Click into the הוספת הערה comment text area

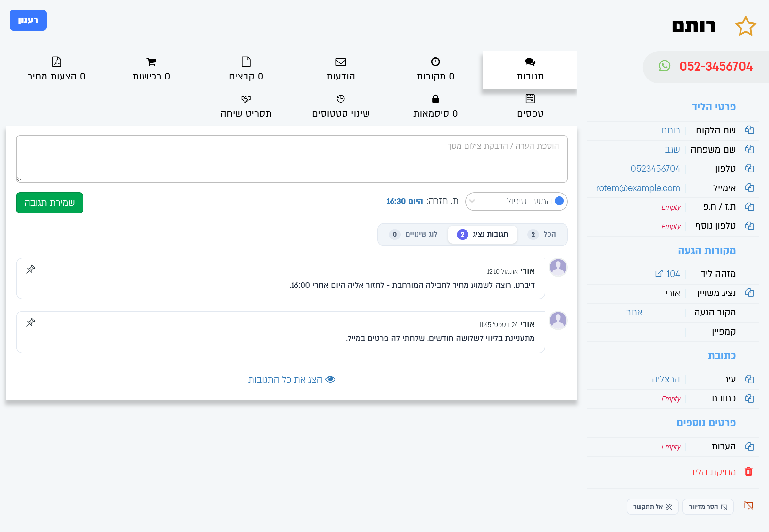pos(292,159)
